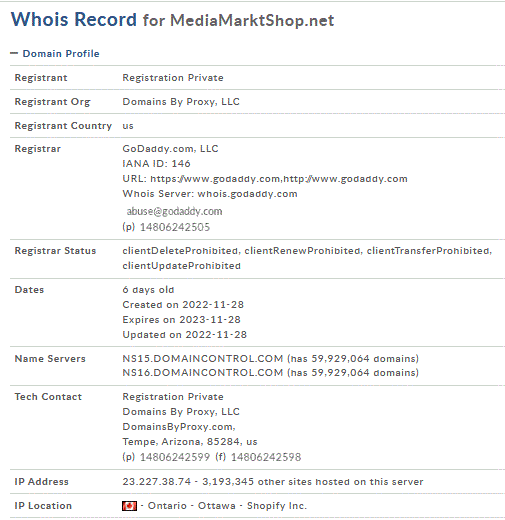505x520 pixels.
Task: Click clientDeleteProhibited status text
Action: pyautogui.click(x=180, y=251)
